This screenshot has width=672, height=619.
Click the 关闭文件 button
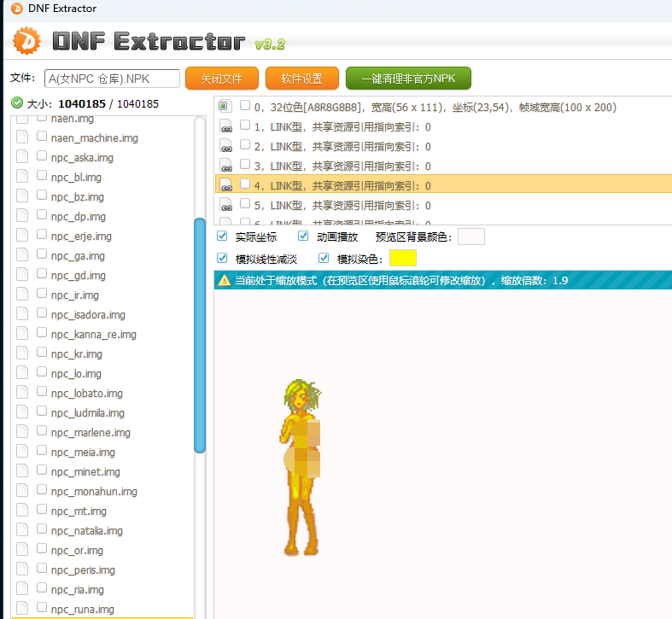[x=221, y=79]
